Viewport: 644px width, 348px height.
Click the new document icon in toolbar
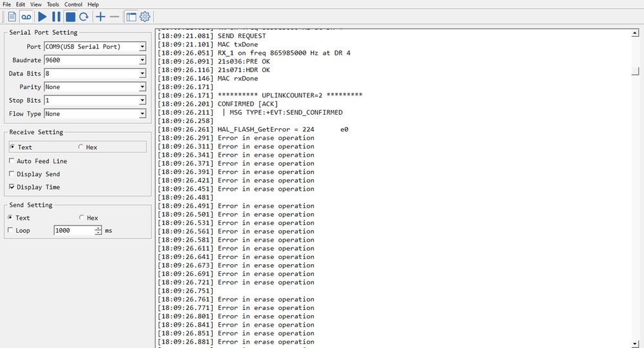[12, 17]
